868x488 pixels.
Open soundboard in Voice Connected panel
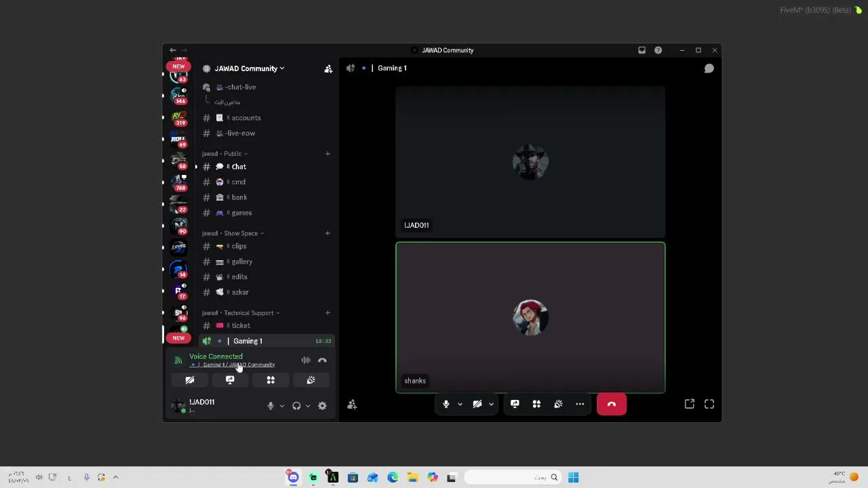click(x=311, y=380)
